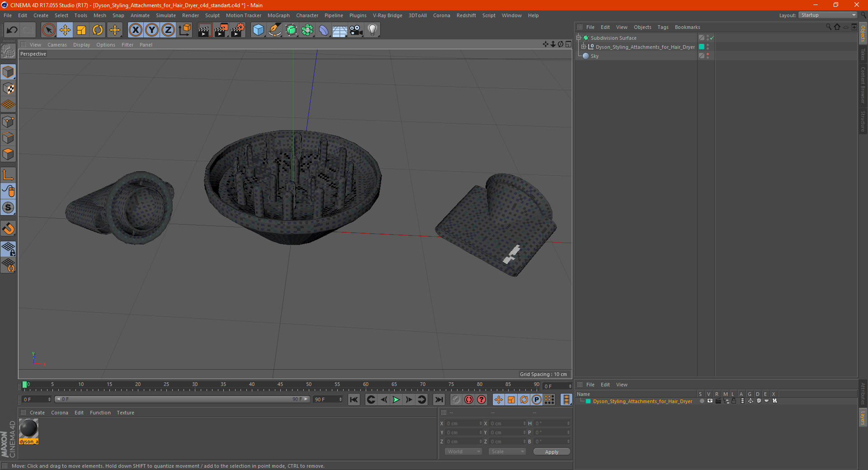Viewport: 868px width, 470px height.
Task: Toggle Y axis lock
Action: [152, 30]
